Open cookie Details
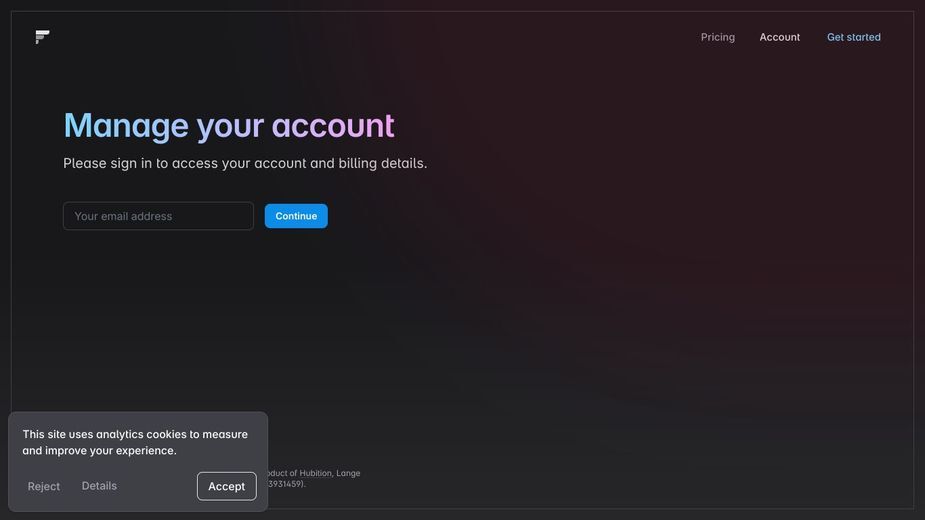This screenshot has width=925, height=520. (99, 486)
